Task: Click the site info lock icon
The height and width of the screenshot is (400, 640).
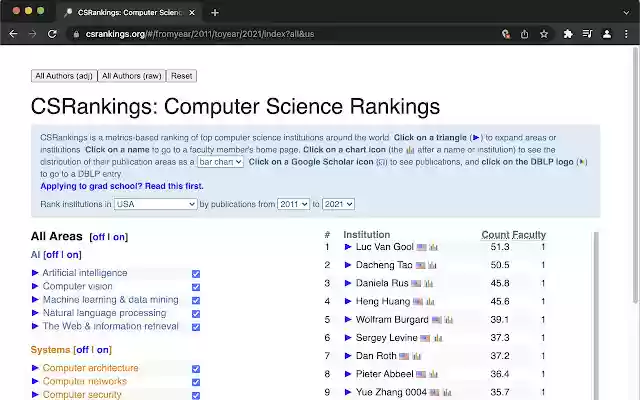Action: pos(76,34)
